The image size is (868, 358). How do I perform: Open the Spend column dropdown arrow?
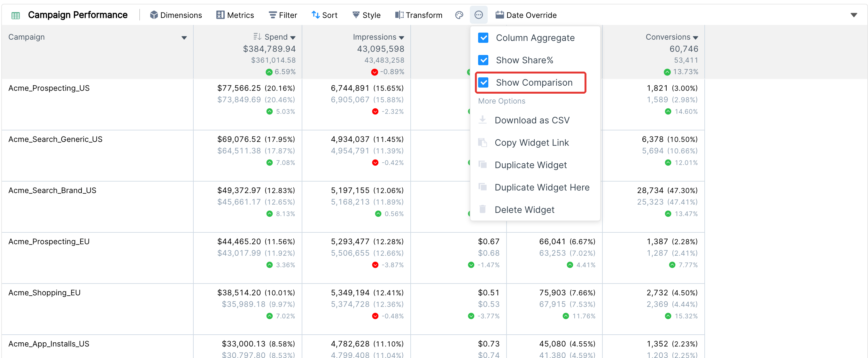tap(293, 38)
